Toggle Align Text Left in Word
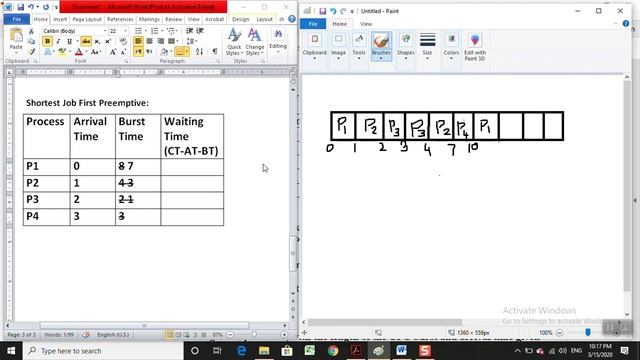This screenshot has height=360, width=640. [138, 41]
